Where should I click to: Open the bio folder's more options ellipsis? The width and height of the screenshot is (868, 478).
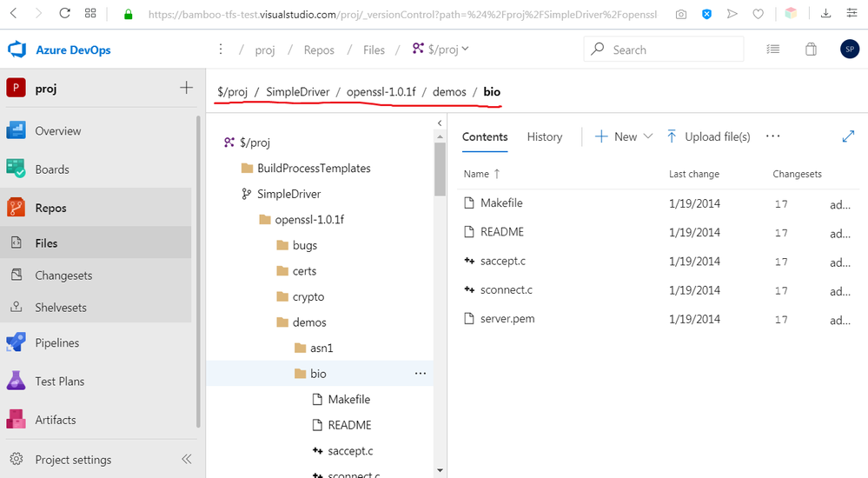[x=421, y=374]
